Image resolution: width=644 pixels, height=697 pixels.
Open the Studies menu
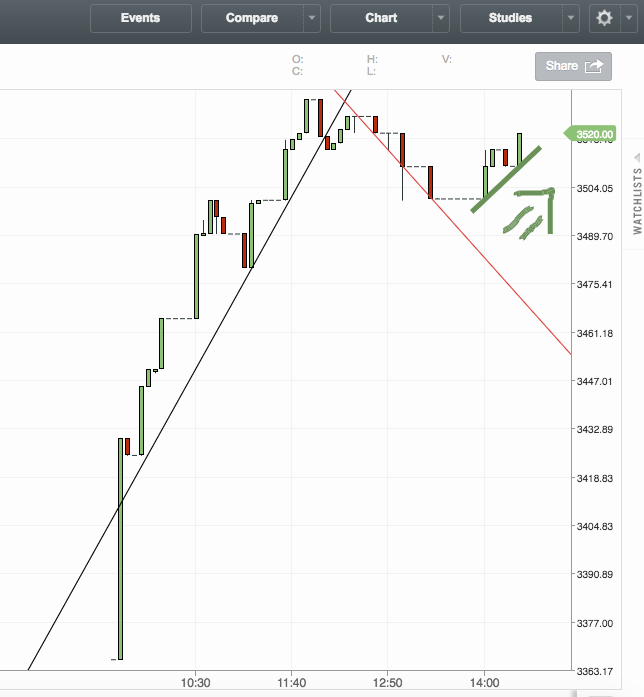(x=510, y=18)
